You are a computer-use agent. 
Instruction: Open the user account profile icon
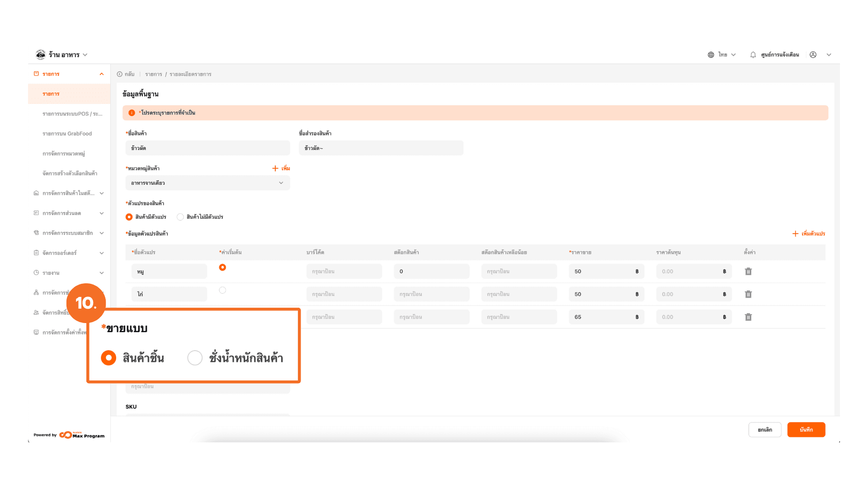click(x=813, y=55)
